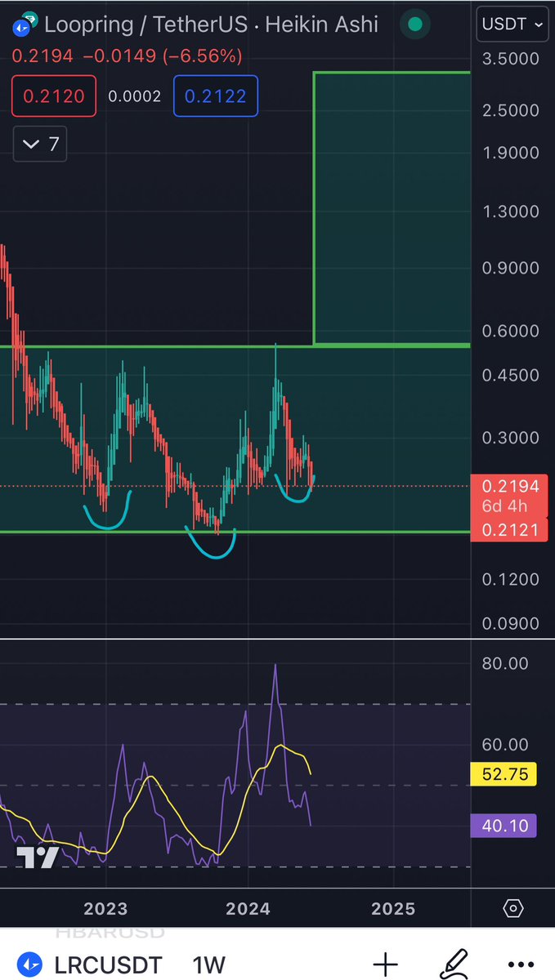Viewport: 555px width, 980px height.
Task: Tap the blue buy price 0.2122 button
Action: (x=216, y=96)
